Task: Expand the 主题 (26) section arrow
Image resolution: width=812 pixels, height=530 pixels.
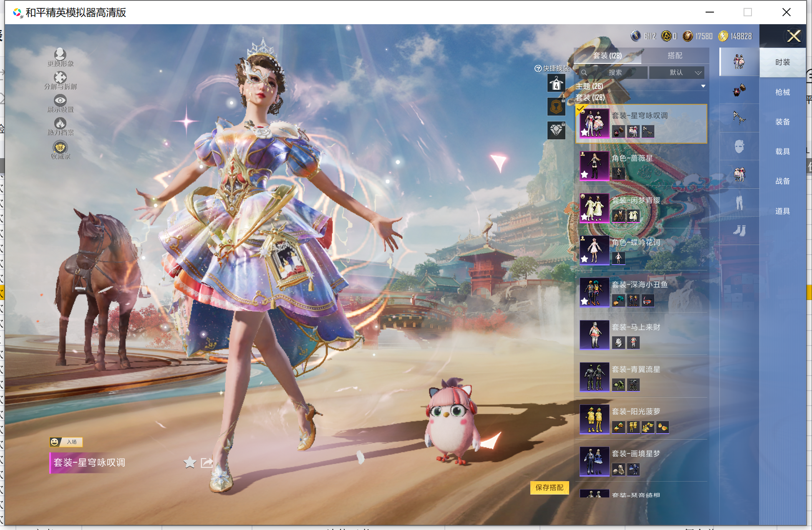Action: tap(703, 86)
